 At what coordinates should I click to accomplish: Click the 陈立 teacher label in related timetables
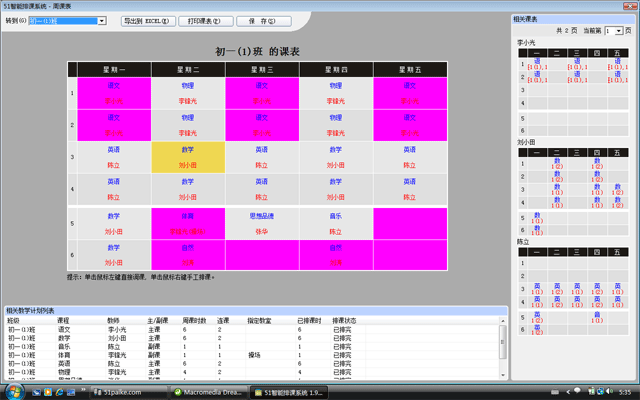(x=523, y=242)
